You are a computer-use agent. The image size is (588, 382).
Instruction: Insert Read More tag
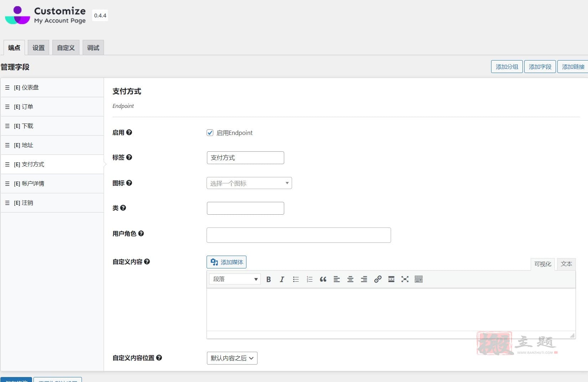pos(391,279)
